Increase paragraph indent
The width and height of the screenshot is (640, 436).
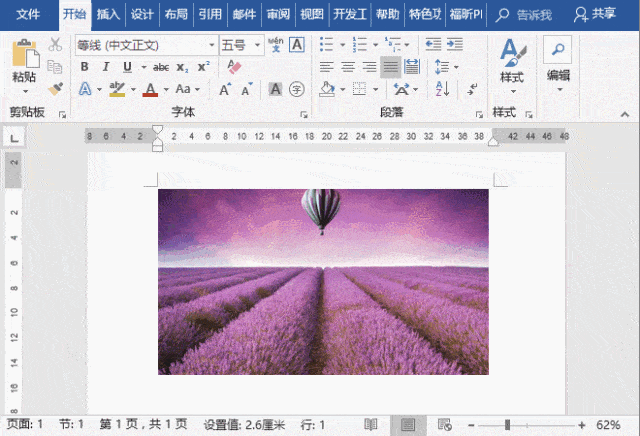(455, 44)
